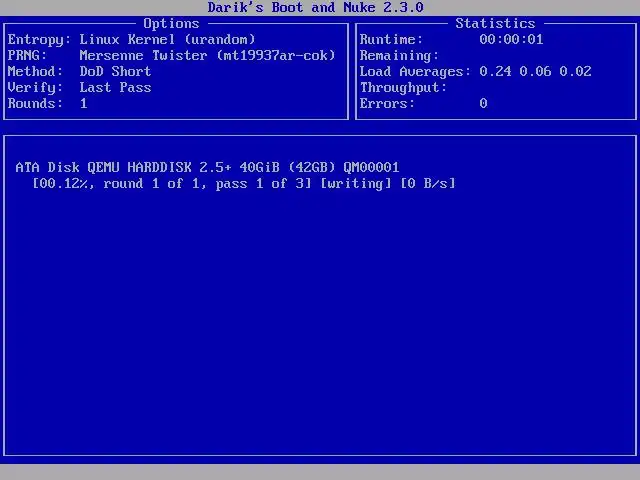
Task: Select the Options panel heading
Action: tap(171, 24)
